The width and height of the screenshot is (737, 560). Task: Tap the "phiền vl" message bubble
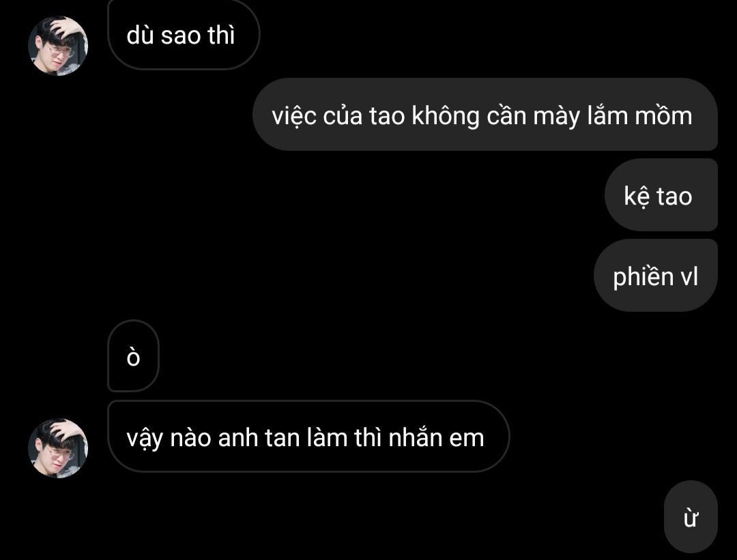click(x=656, y=276)
